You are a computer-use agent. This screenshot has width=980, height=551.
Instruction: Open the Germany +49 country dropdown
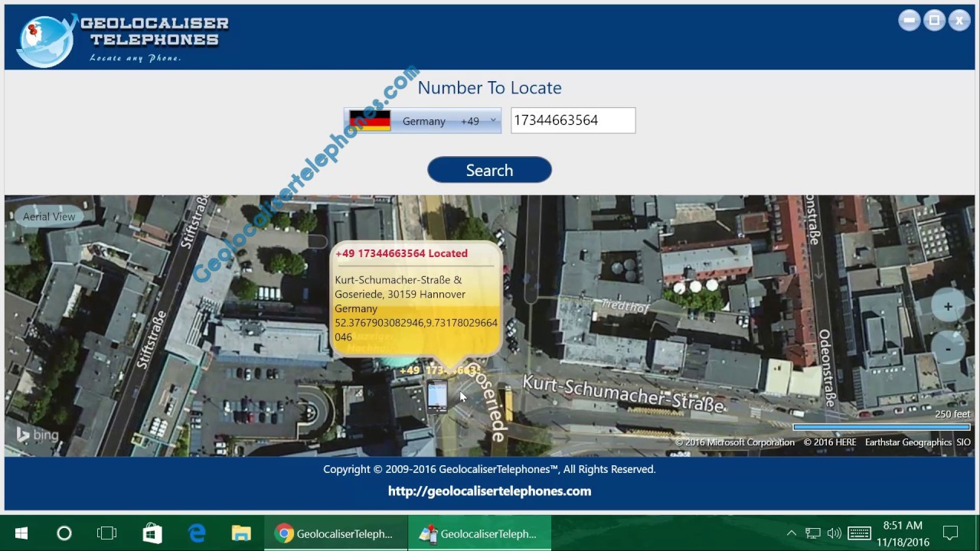point(423,121)
